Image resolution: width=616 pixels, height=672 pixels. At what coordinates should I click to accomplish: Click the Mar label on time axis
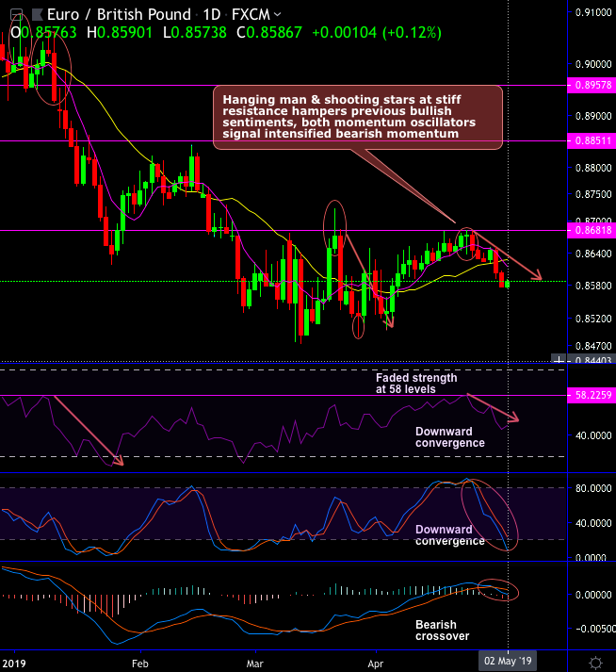(254, 664)
